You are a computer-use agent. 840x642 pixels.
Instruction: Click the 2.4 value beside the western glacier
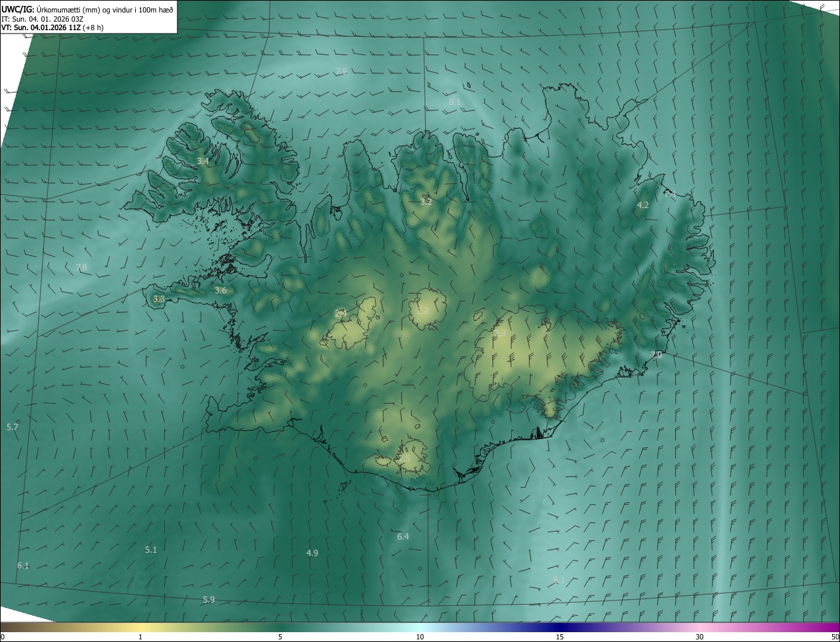click(x=341, y=314)
